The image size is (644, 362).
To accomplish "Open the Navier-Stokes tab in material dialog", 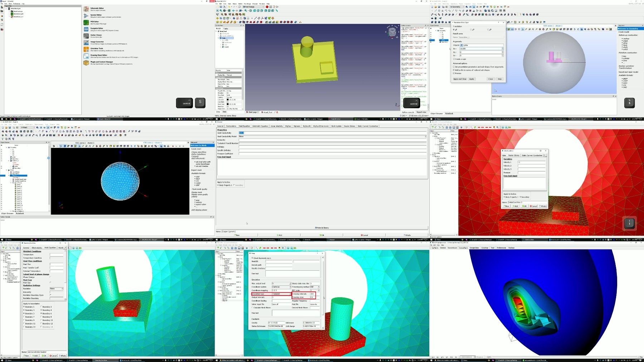I will (350, 126).
